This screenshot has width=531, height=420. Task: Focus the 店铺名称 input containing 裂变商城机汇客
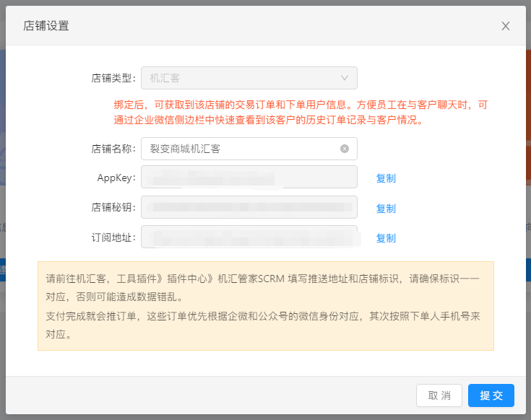coord(249,149)
